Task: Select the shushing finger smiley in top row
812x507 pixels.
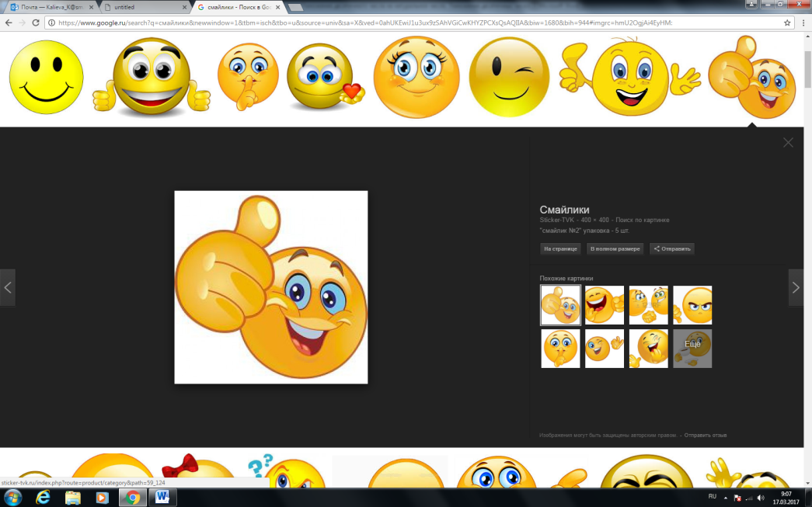Action: point(248,77)
